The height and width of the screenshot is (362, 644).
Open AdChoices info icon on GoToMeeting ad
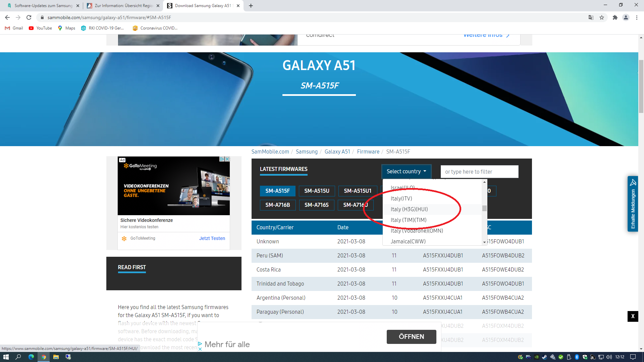(222, 159)
